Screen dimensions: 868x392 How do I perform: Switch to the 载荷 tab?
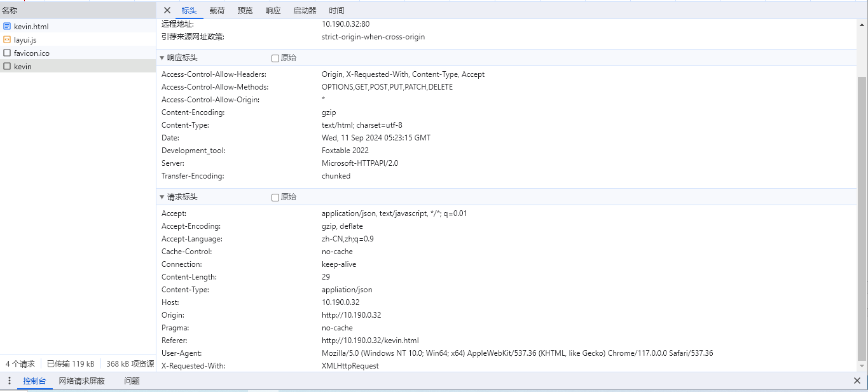pos(217,11)
